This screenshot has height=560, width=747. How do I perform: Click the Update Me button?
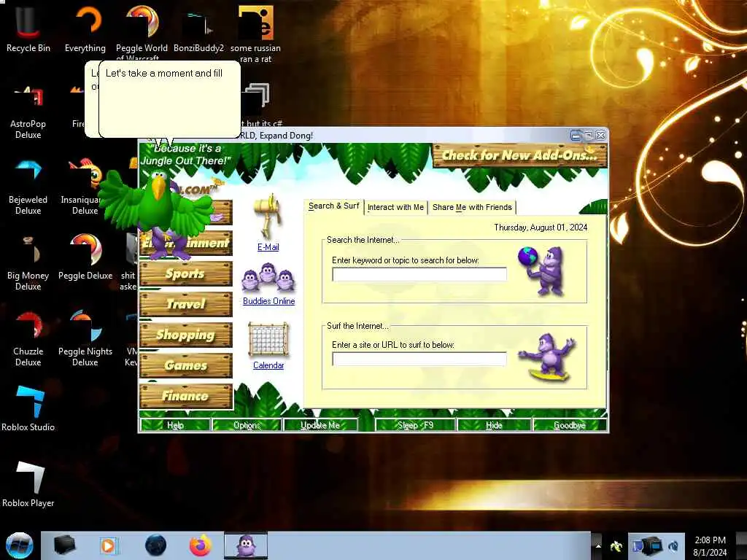[320, 425]
